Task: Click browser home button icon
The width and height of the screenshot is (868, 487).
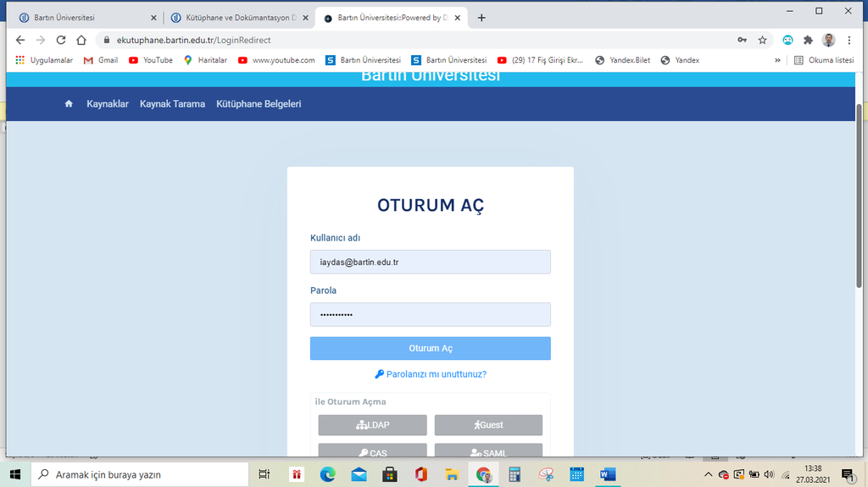Action: click(81, 40)
